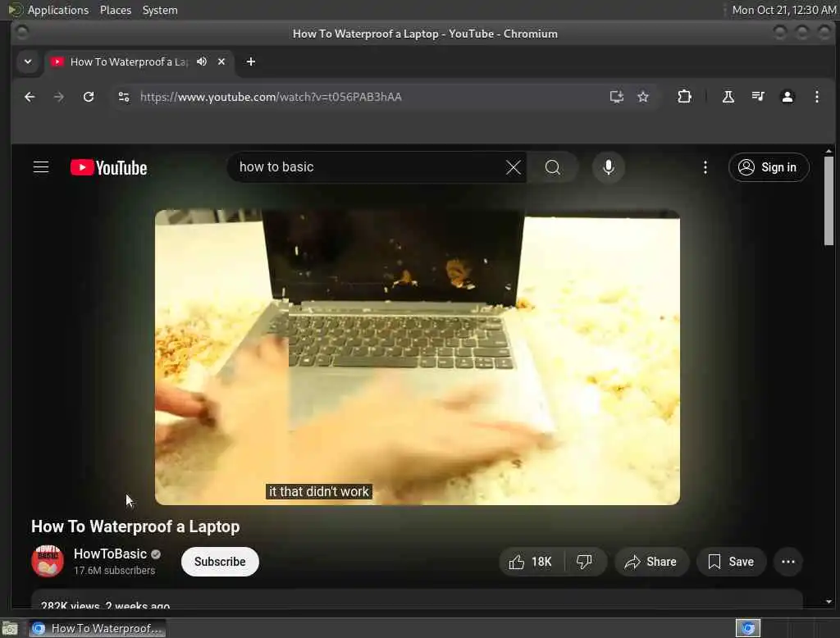Expand the tab search dropdown arrow

[28, 62]
